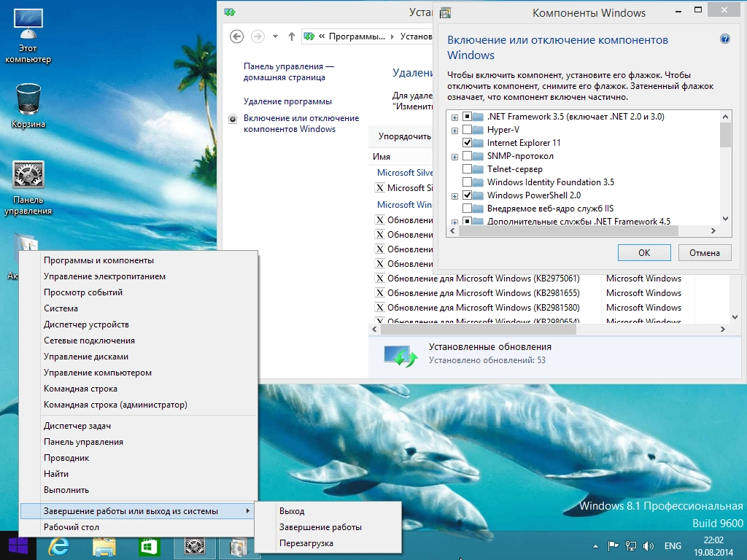Uncheck Windows PowerShell 2.0 checkbox
This screenshot has width=747, height=560.
(467, 195)
